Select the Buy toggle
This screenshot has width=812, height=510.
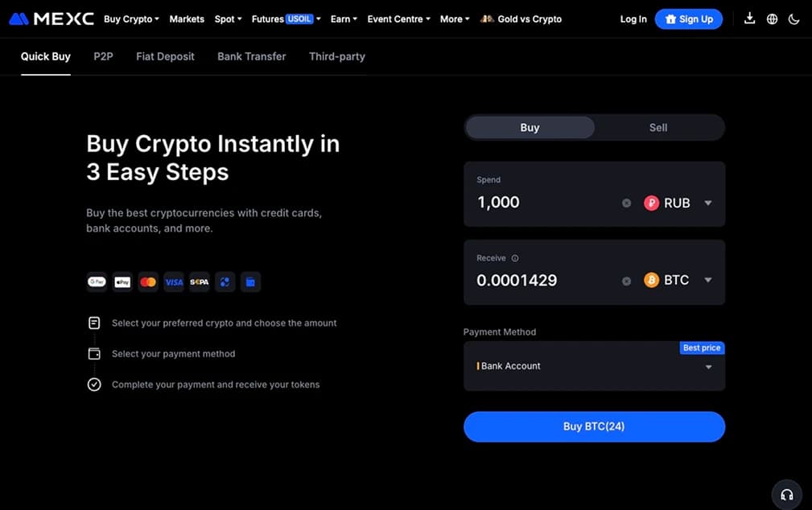pos(530,127)
